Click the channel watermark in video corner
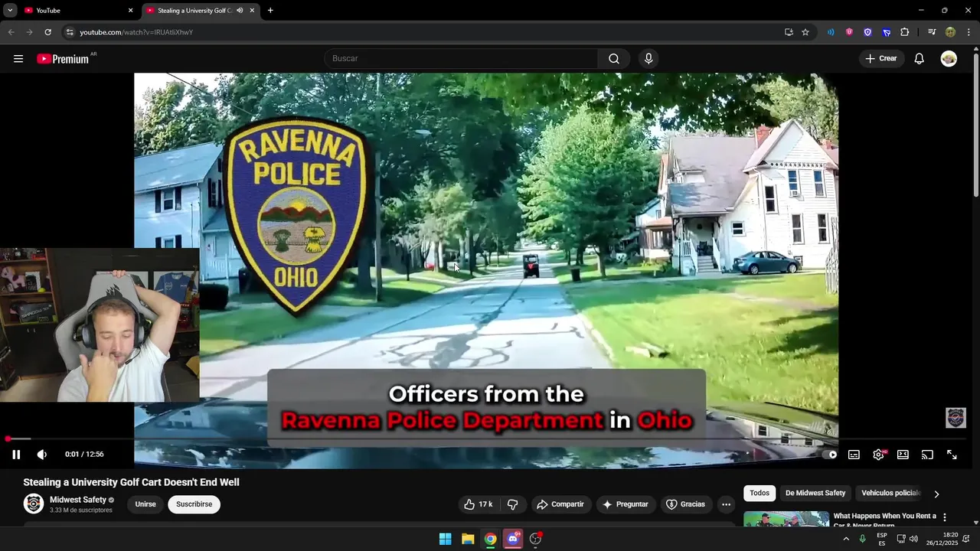980x551 pixels. click(955, 418)
